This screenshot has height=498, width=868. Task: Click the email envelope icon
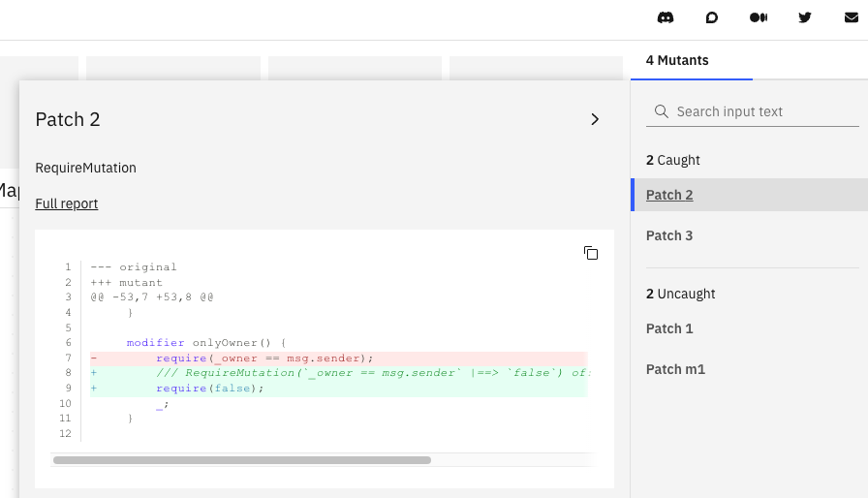click(852, 17)
